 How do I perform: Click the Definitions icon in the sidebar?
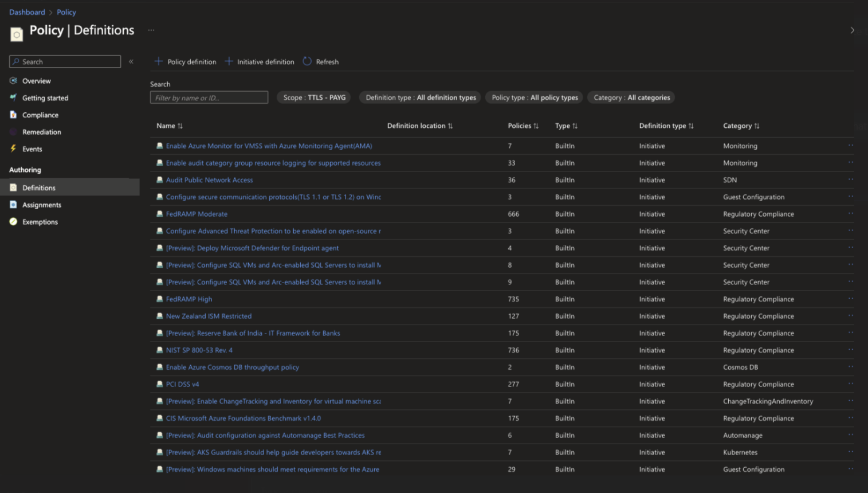[x=13, y=187]
